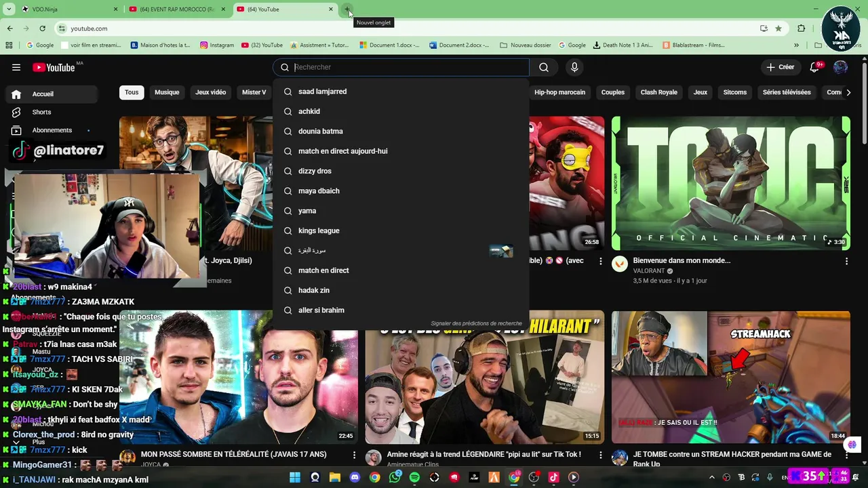Open Shorts in the sidebar
This screenshot has height=488, width=868.
tap(41, 112)
